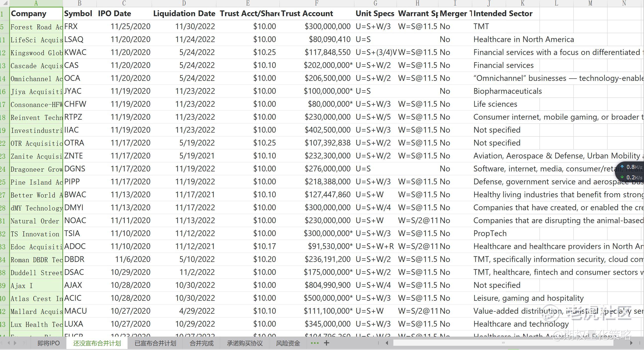Jump to last sheet arrow

point(24,343)
